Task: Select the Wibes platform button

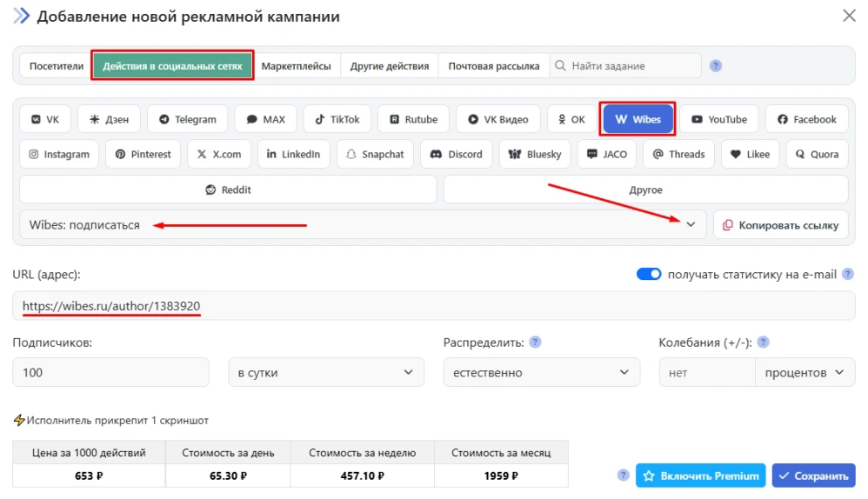Action: 638,119
